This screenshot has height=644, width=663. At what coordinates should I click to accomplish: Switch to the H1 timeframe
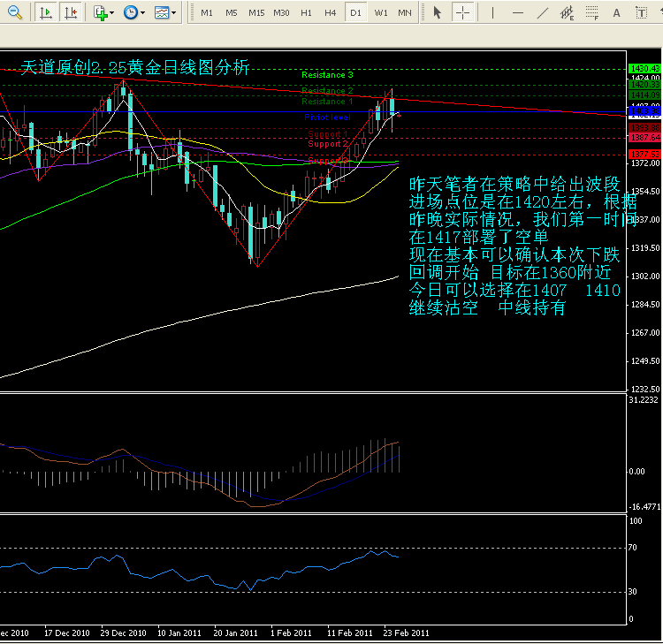[x=306, y=13]
